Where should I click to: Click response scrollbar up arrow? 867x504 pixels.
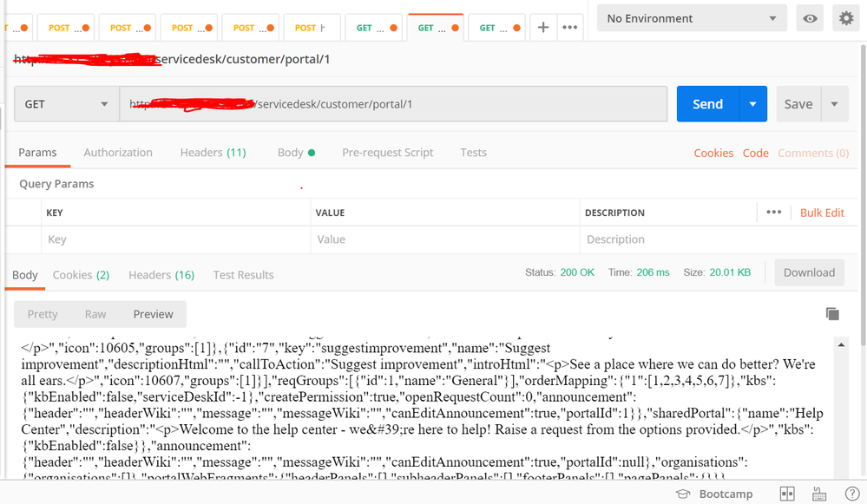[841, 345]
